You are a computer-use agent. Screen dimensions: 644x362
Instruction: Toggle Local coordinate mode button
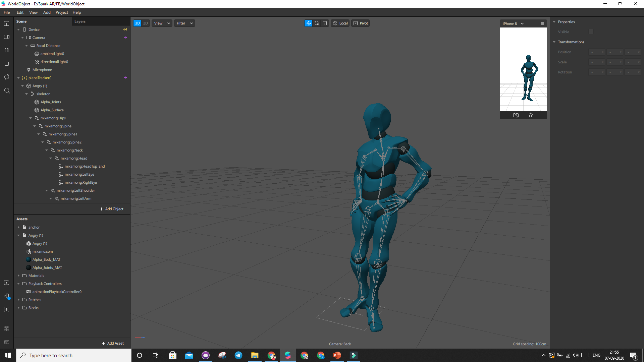coord(340,23)
